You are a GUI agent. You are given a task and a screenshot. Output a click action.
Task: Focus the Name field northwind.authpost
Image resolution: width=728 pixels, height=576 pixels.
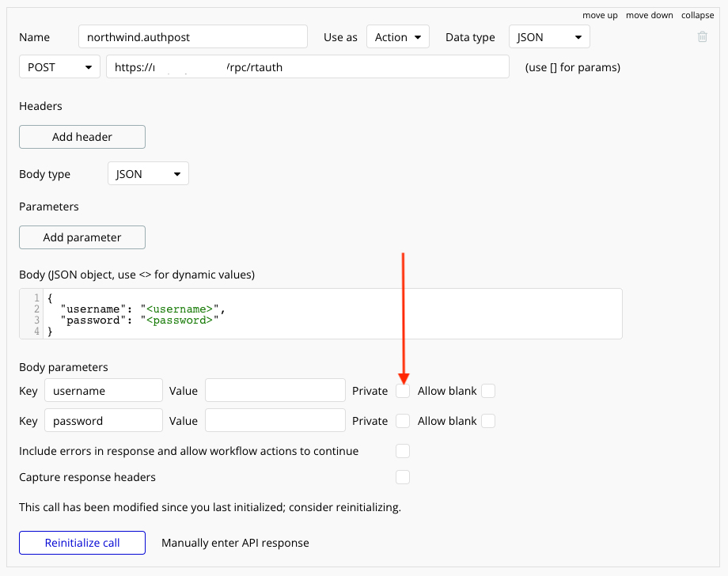(x=193, y=37)
